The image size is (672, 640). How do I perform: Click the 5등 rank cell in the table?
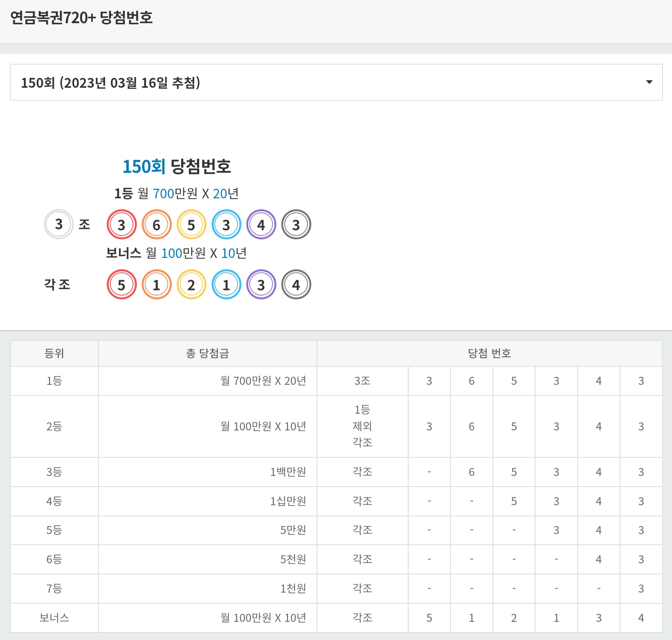coord(54,530)
